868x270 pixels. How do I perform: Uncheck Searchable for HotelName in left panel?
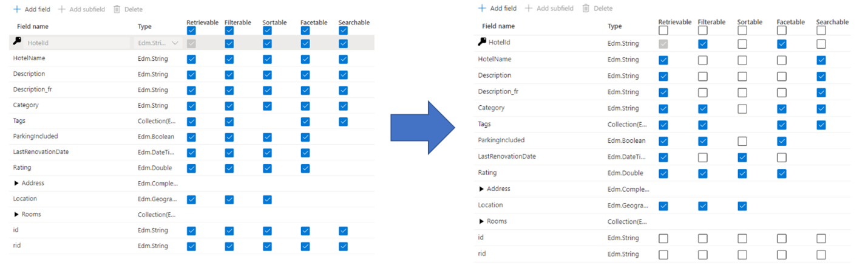pyautogui.click(x=344, y=59)
